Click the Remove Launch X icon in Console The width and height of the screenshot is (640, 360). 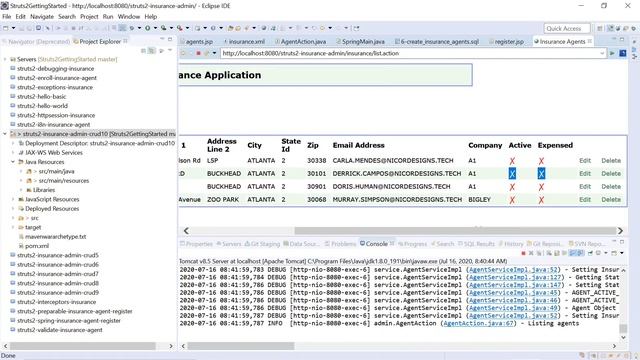[x=531, y=253]
